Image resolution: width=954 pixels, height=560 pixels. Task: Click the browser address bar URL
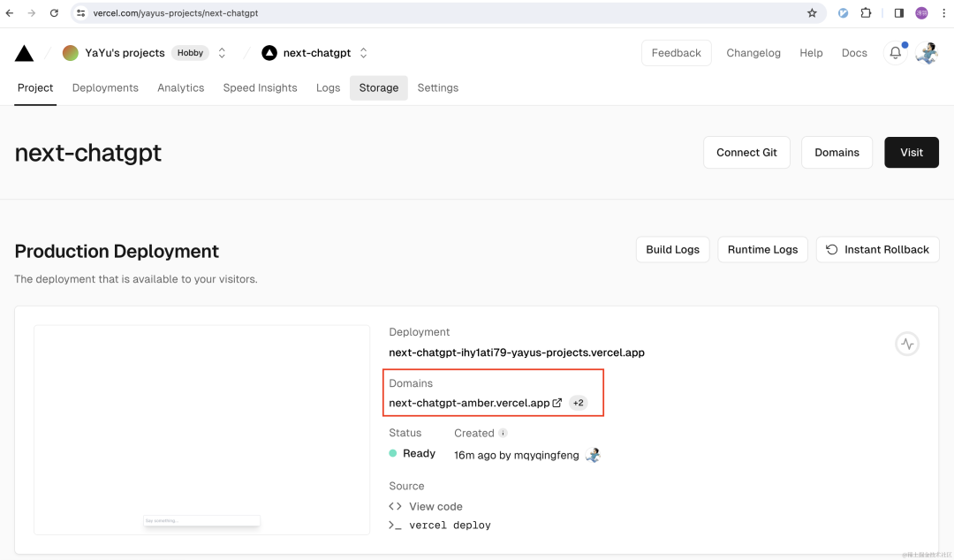(176, 12)
